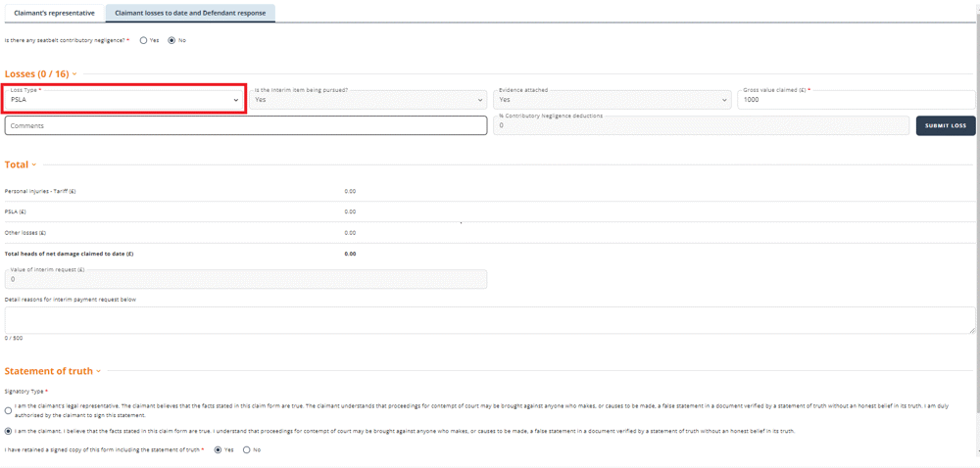This screenshot has height=468, width=980.
Task: Select No for seatbelt contributory negligence
Action: pos(171,40)
